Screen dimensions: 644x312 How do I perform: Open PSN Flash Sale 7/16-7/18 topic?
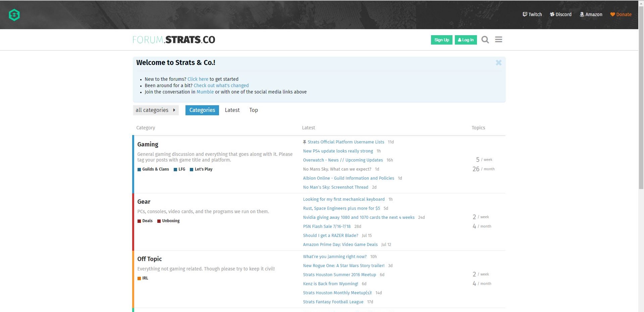pos(327,227)
